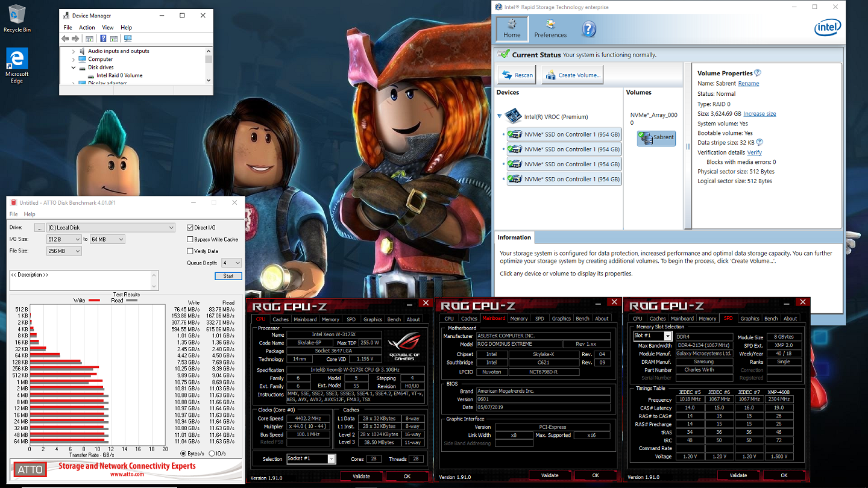Open the I/O Size 512 B dropdown
868x488 pixels.
tap(64, 239)
